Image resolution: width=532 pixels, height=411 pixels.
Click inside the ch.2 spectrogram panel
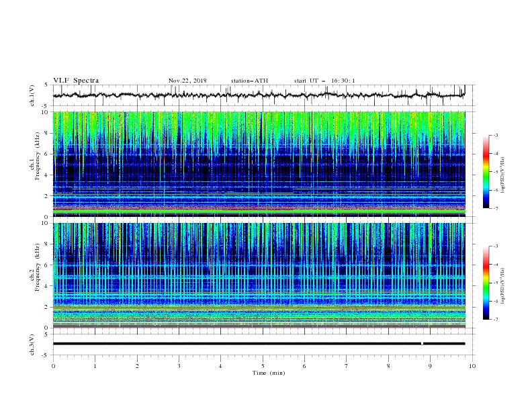[x=259, y=275]
